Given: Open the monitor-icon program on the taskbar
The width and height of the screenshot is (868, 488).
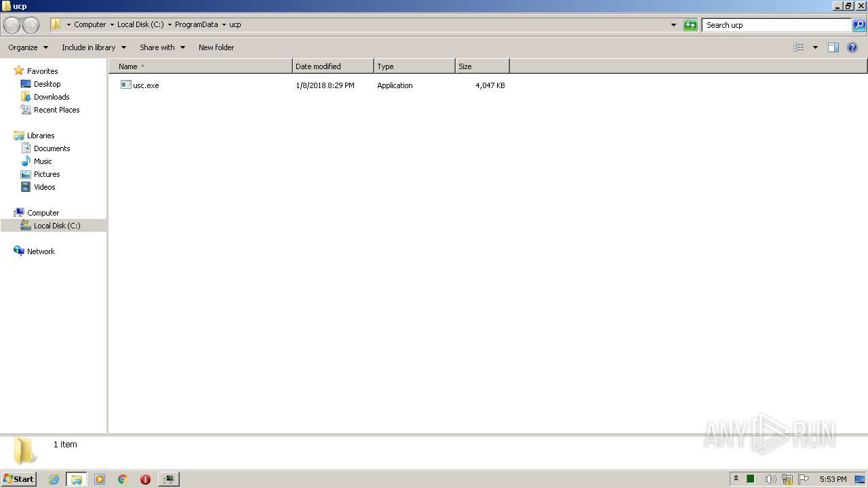Looking at the screenshot, I should tap(168, 479).
